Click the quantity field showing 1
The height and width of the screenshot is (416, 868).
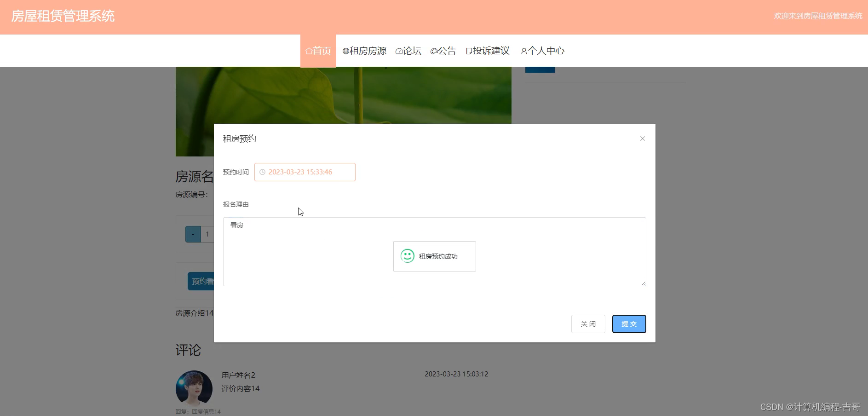click(x=207, y=234)
